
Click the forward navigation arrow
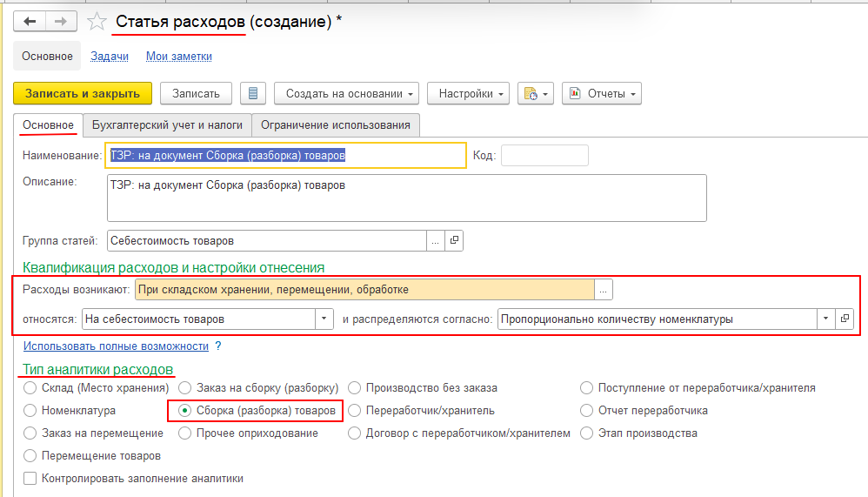(61, 22)
